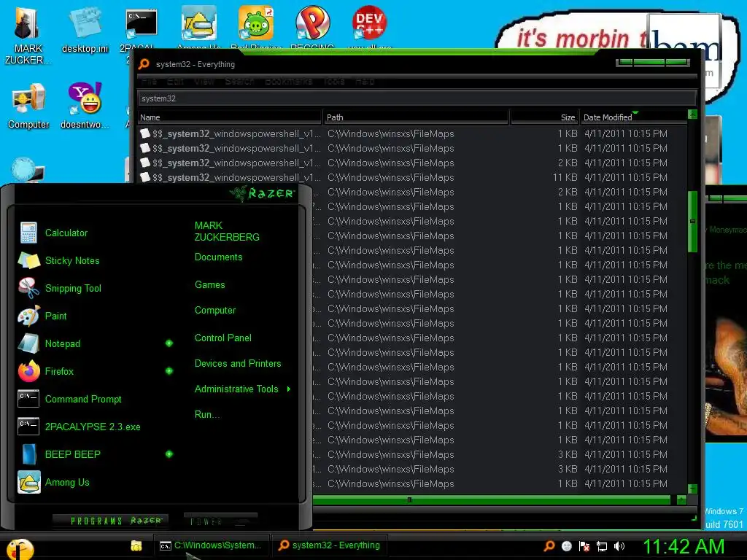Image resolution: width=747 pixels, height=560 pixels.
Task: Launch Firefox from the start menu
Action: [x=59, y=371]
